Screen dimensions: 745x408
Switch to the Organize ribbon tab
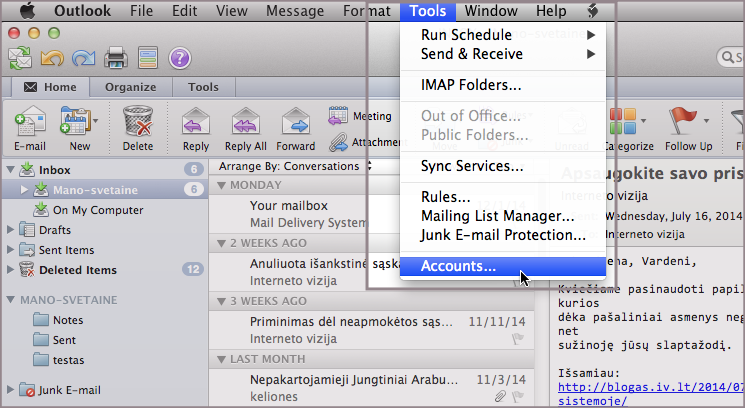click(x=130, y=87)
